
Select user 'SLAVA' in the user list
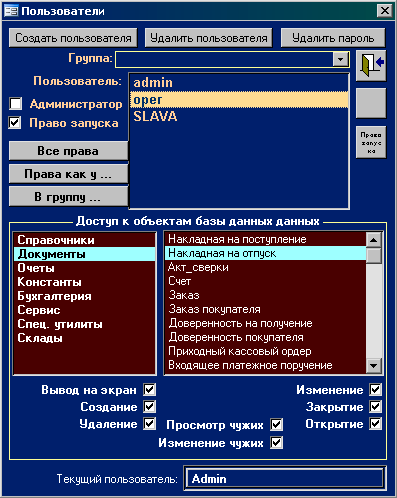[x=239, y=116]
